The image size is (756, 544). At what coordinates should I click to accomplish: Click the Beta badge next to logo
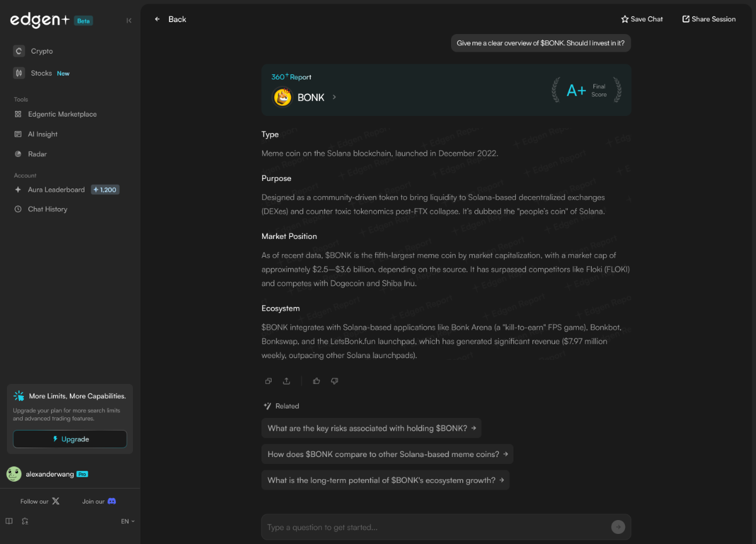pos(83,21)
